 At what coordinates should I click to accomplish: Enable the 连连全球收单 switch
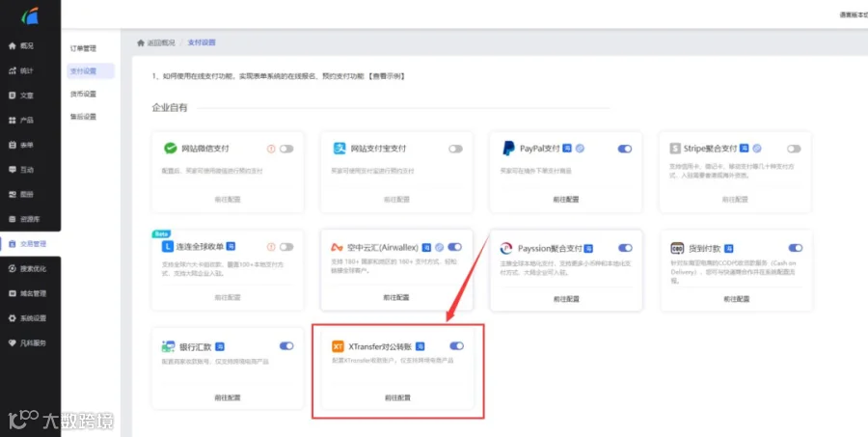pyautogui.click(x=286, y=246)
